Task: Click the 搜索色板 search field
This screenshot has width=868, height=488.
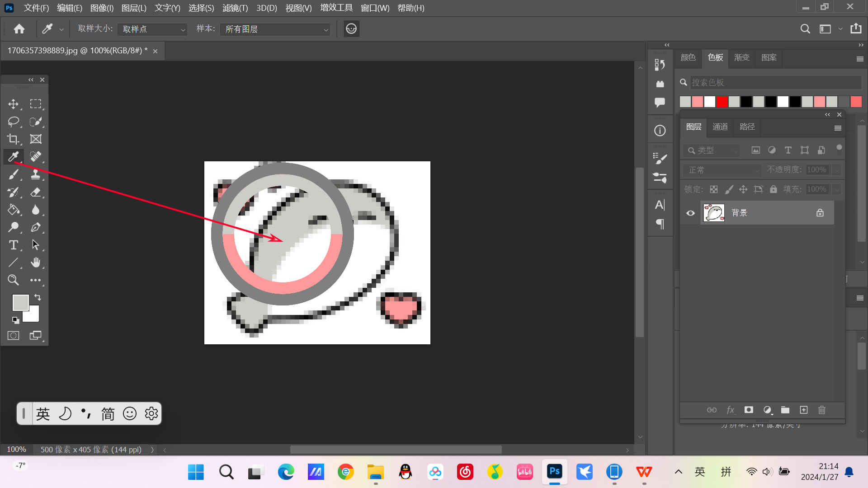Action: coord(776,82)
